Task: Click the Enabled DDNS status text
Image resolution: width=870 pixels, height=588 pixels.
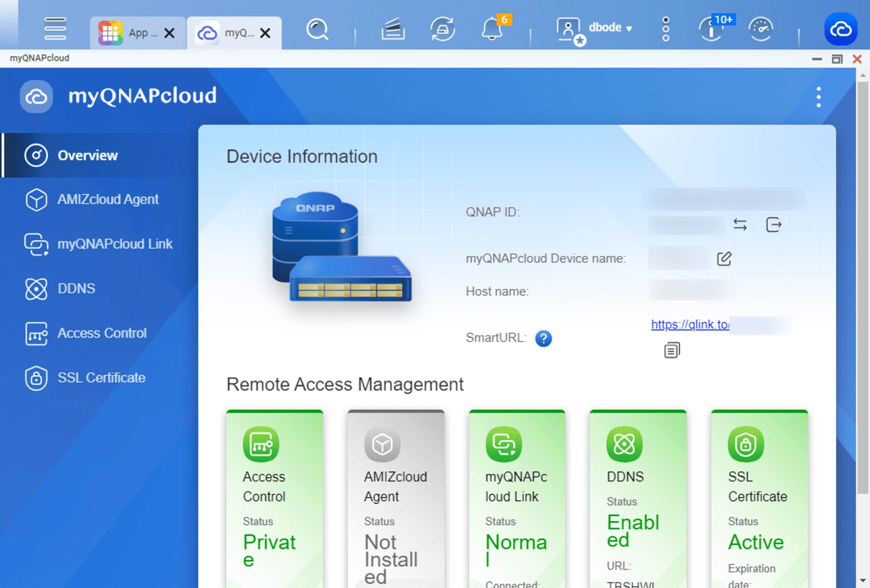Action: pyautogui.click(x=633, y=531)
